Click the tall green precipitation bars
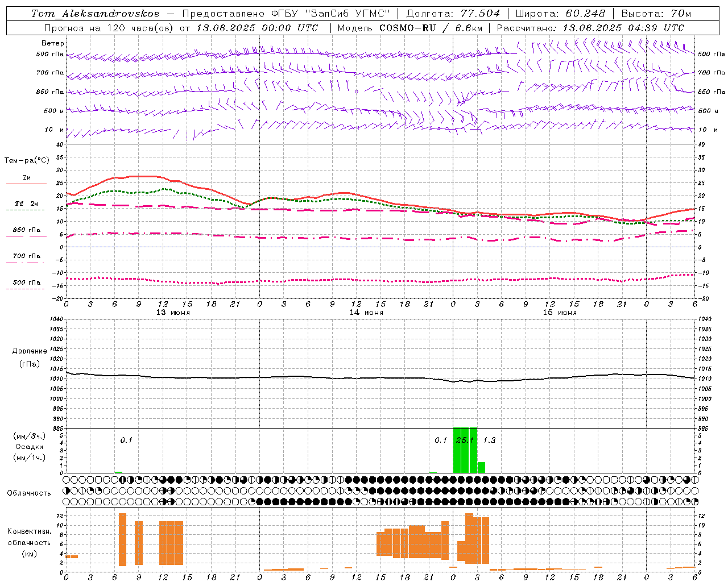This screenshot has height=582, width=728. point(465,450)
